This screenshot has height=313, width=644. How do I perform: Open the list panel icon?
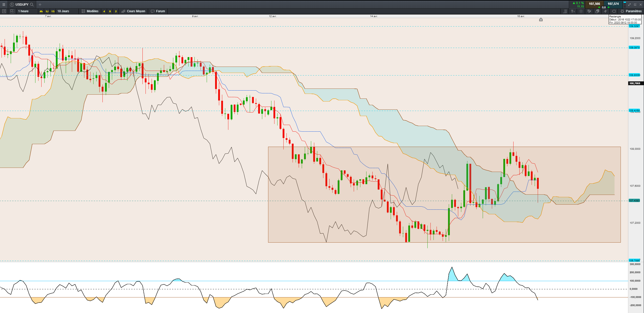4,11
